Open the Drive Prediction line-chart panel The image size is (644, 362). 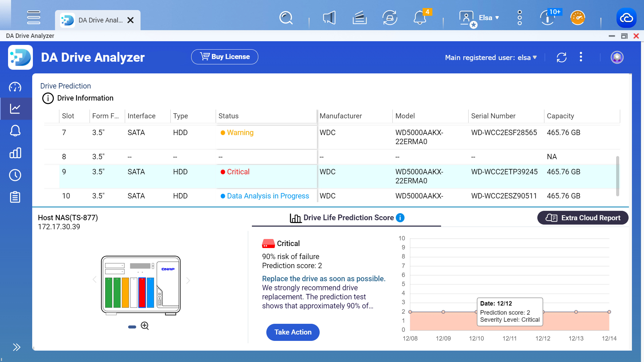pyautogui.click(x=16, y=109)
